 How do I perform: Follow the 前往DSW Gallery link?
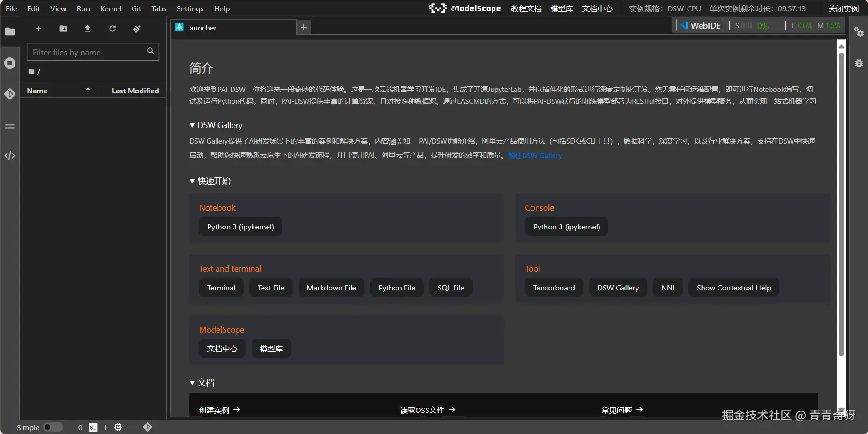tap(535, 156)
